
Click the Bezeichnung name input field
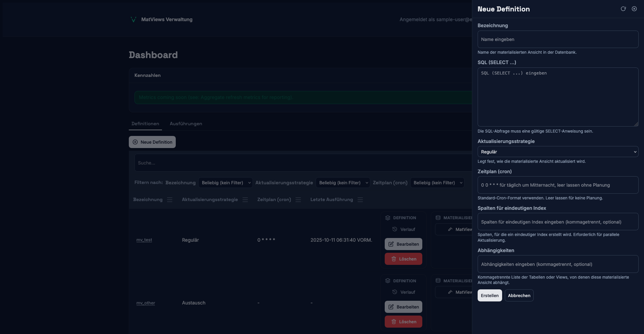558,39
